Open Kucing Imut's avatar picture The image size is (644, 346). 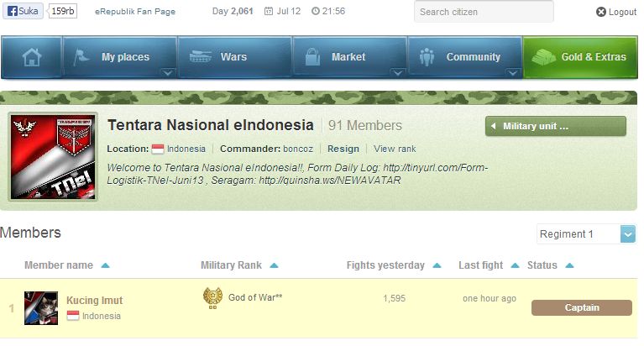coord(40,307)
